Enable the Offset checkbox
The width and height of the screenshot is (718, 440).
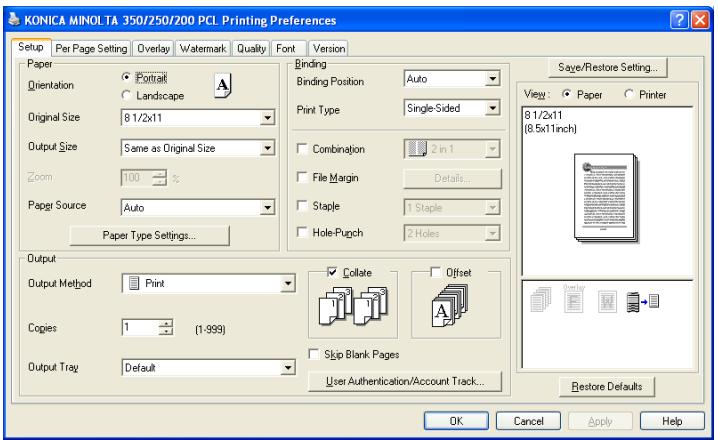pos(435,272)
